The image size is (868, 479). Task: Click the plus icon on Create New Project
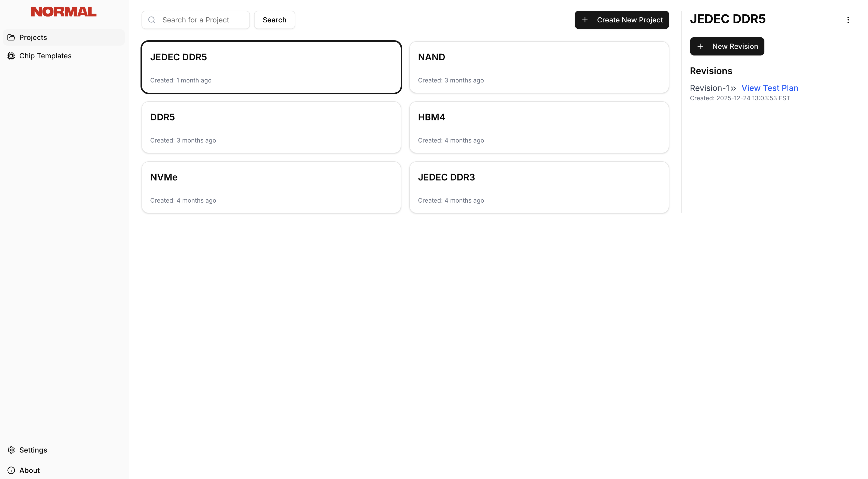(585, 20)
